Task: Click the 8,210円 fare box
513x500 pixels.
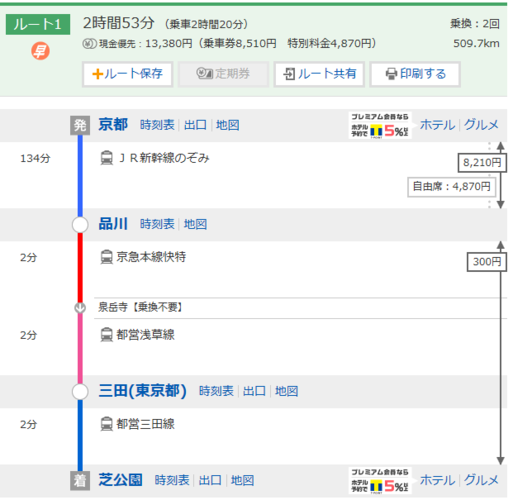Action: [482, 163]
